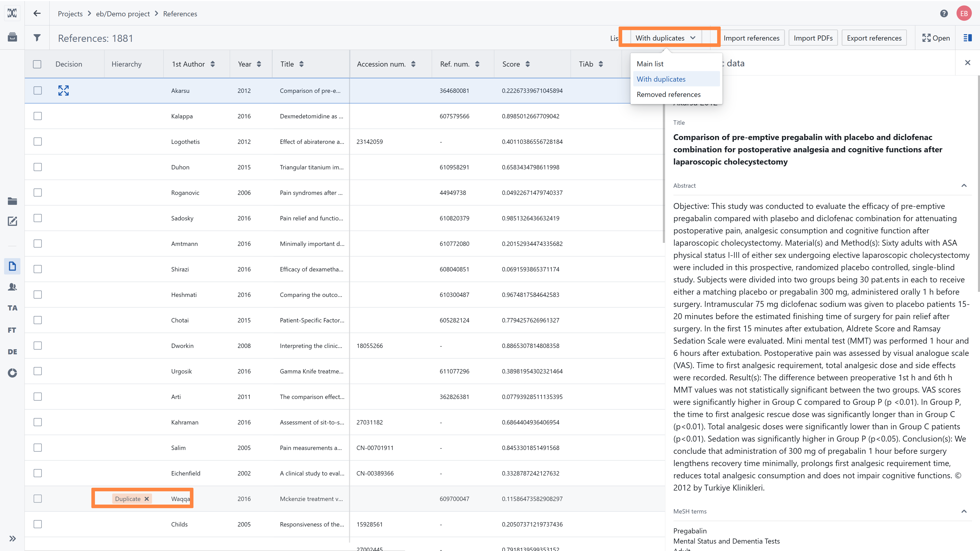Collapse the MeSH terms section

tap(964, 511)
